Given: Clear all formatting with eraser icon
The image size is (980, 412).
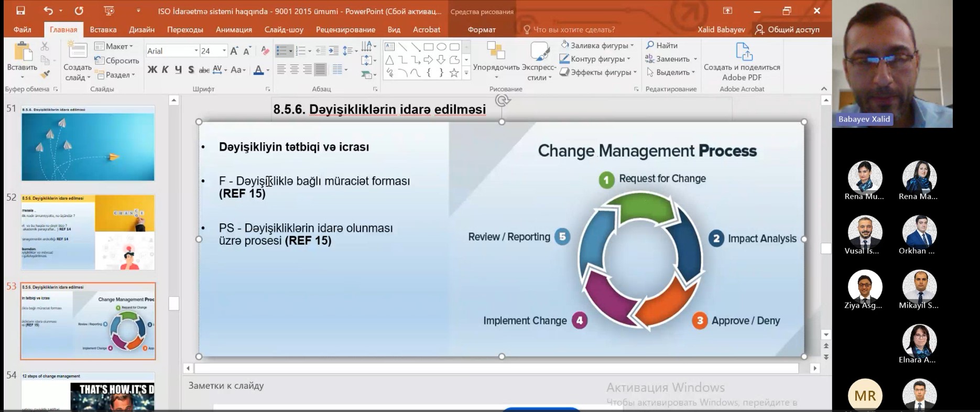Looking at the screenshot, I should (265, 51).
